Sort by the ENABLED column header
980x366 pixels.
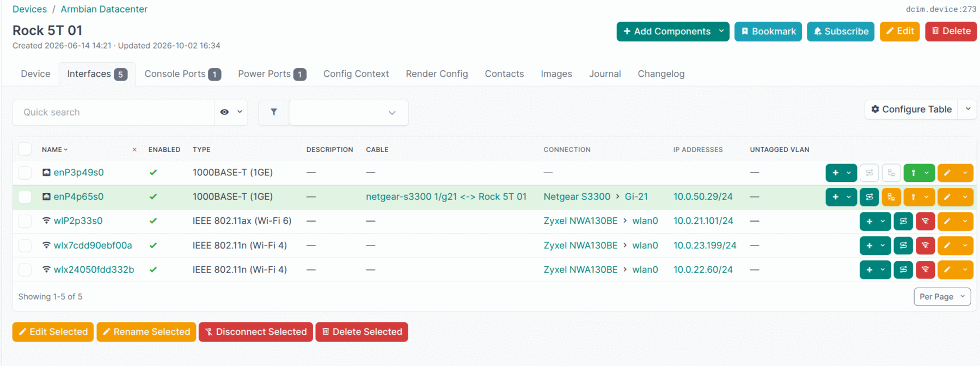pos(164,150)
